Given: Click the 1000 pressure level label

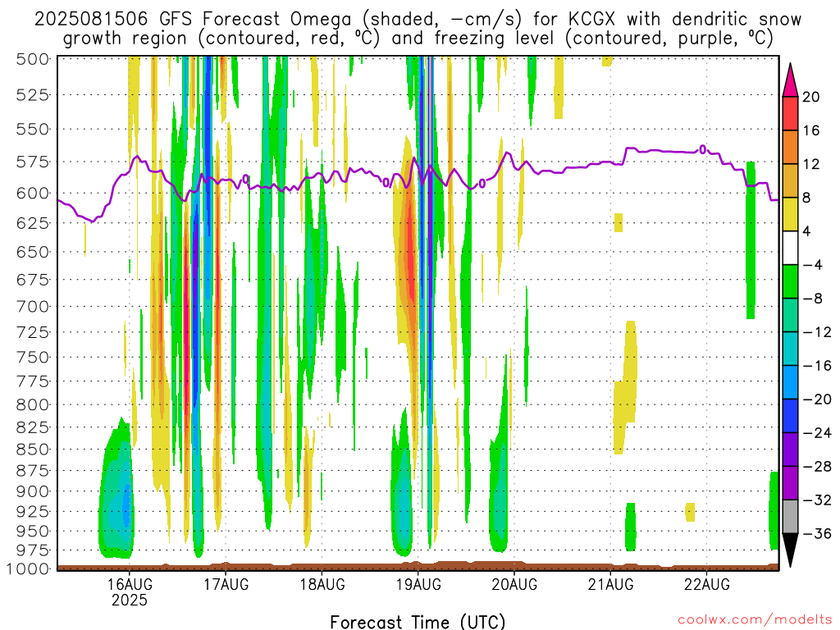Looking at the screenshot, I should (x=28, y=569).
